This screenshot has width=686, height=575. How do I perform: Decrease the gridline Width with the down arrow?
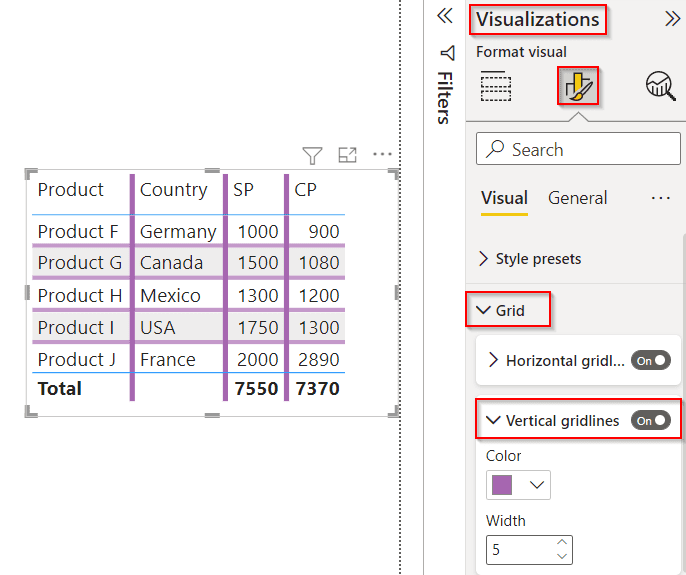pos(562,556)
